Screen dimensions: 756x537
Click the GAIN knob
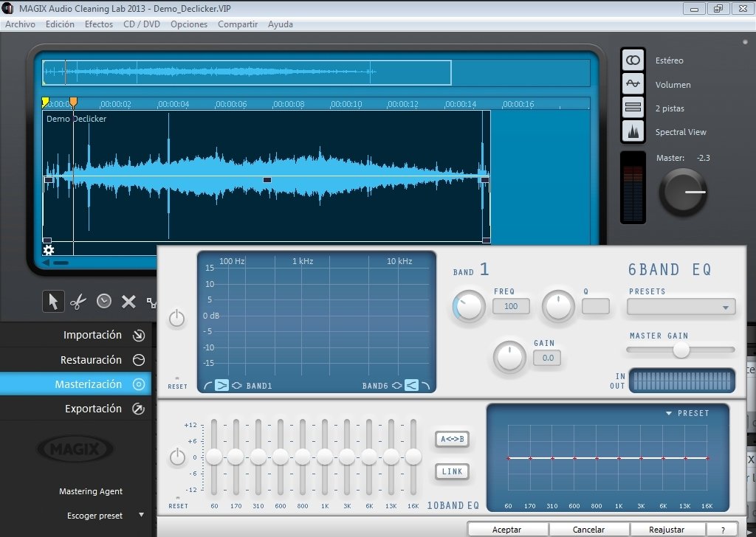point(509,357)
